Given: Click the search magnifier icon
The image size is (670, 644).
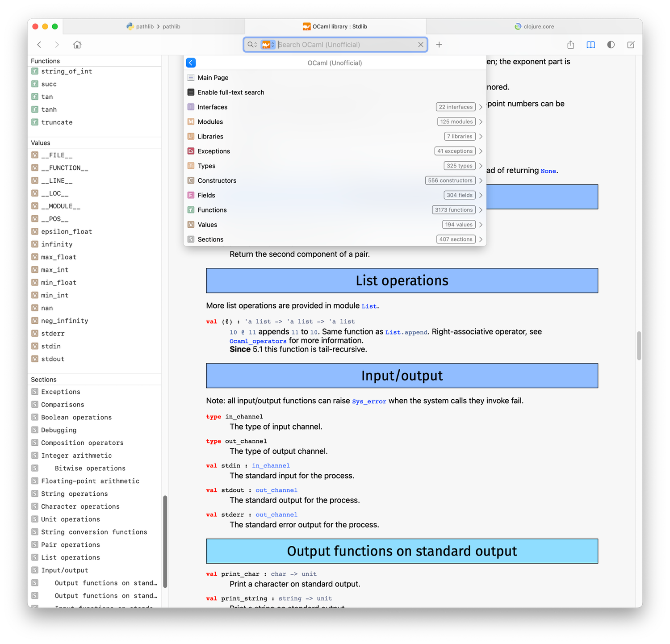Looking at the screenshot, I should (252, 45).
